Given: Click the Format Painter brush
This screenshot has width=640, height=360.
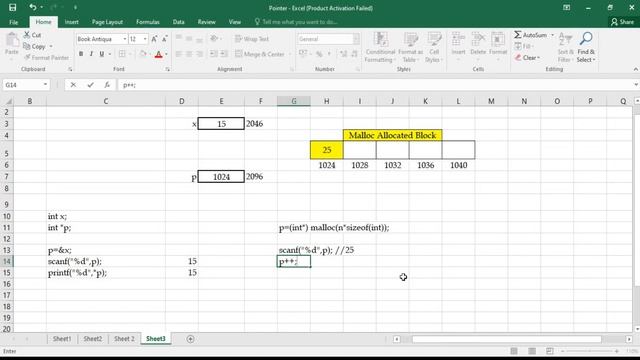Looking at the screenshot, I should coord(27,58).
